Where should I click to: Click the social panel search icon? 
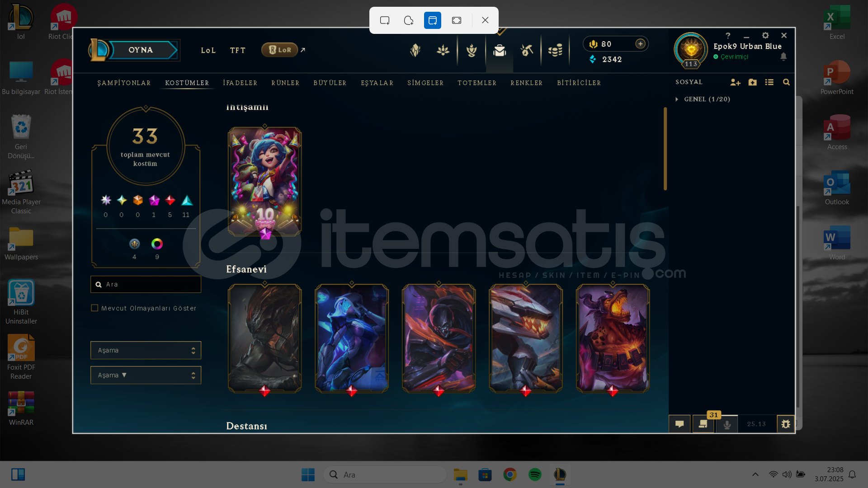786,82
